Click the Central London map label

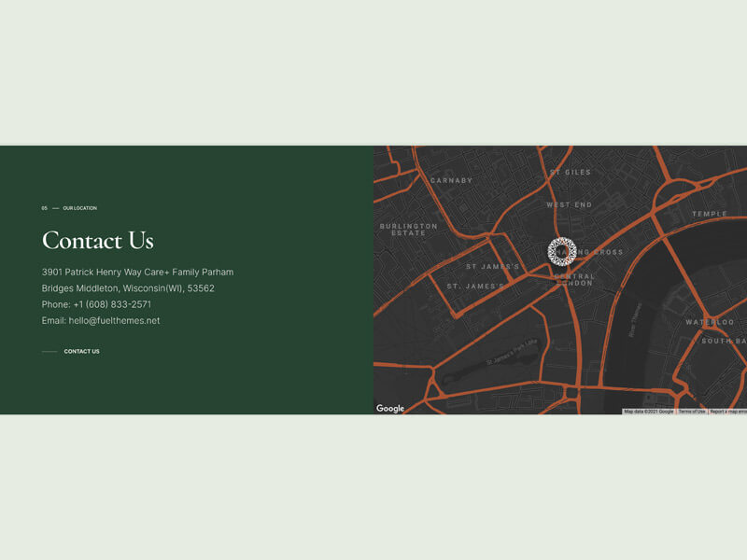point(573,279)
